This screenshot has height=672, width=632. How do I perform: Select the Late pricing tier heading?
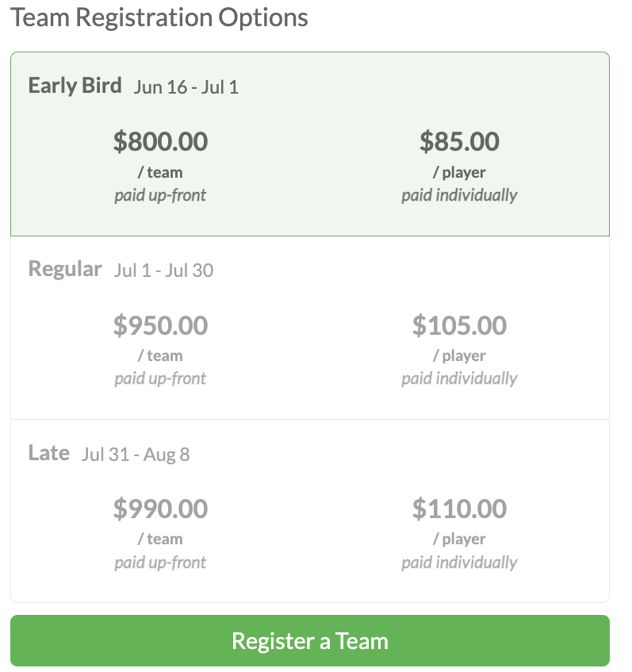[49, 452]
